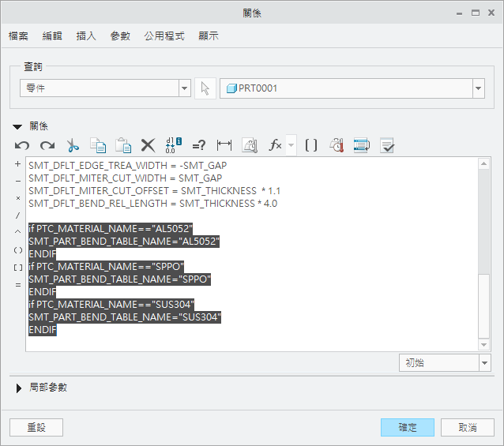This screenshot has height=446, width=504.
Task: Click the Redo arrow icon
Action: [47, 145]
